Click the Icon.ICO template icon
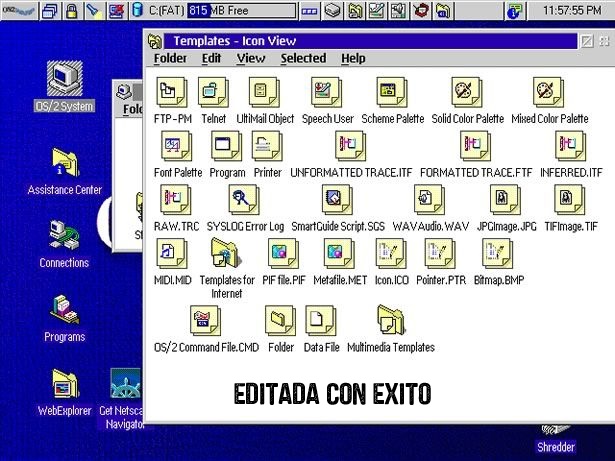615x461 pixels. (x=391, y=253)
